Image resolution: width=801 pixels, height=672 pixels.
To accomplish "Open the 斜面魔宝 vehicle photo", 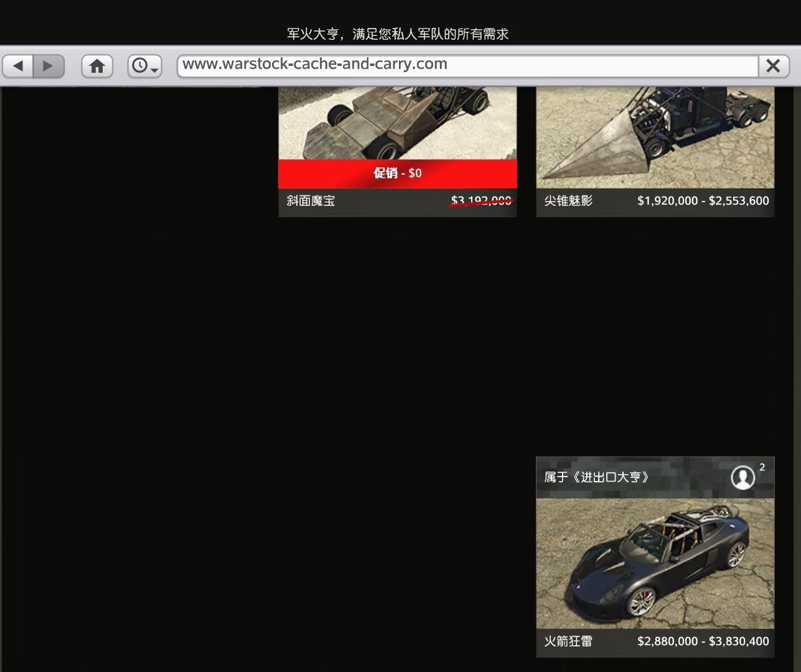I will click(397, 123).
